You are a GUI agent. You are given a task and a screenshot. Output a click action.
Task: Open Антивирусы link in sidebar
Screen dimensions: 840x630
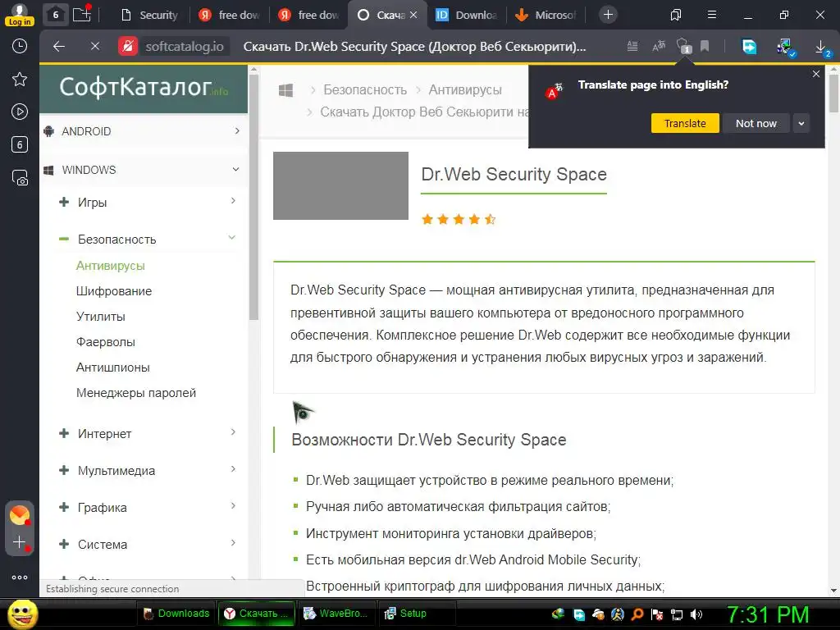[x=111, y=266]
